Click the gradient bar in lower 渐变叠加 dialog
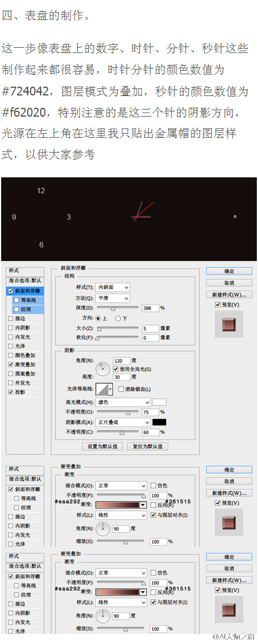The width and height of the screenshot is (258, 644). pos(117,592)
